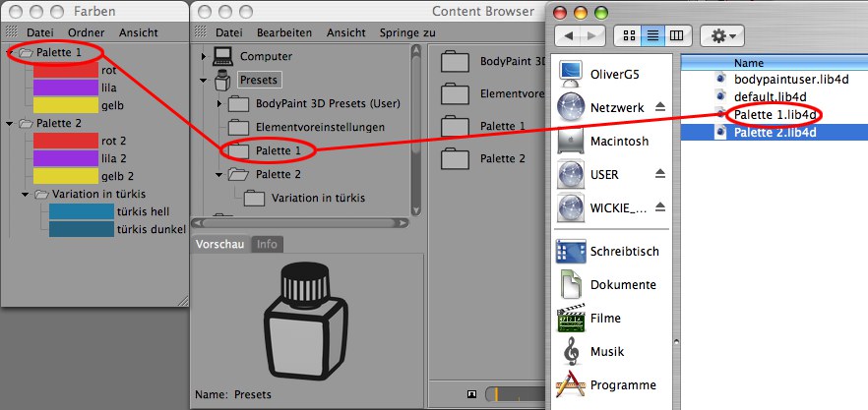Go back in the Finder window
Image resolution: width=868 pixels, height=410 pixels.
click(x=567, y=36)
